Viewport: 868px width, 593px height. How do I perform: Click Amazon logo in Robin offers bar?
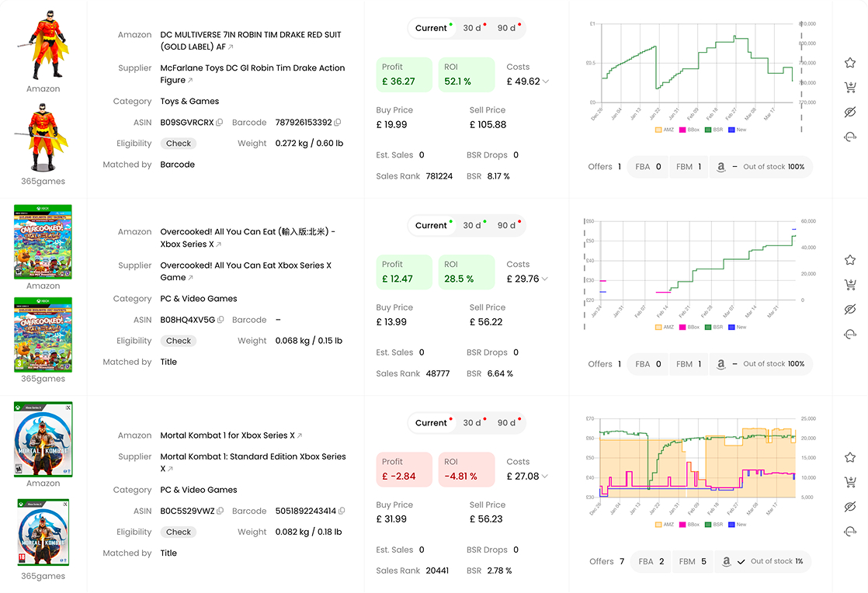click(x=720, y=167)
